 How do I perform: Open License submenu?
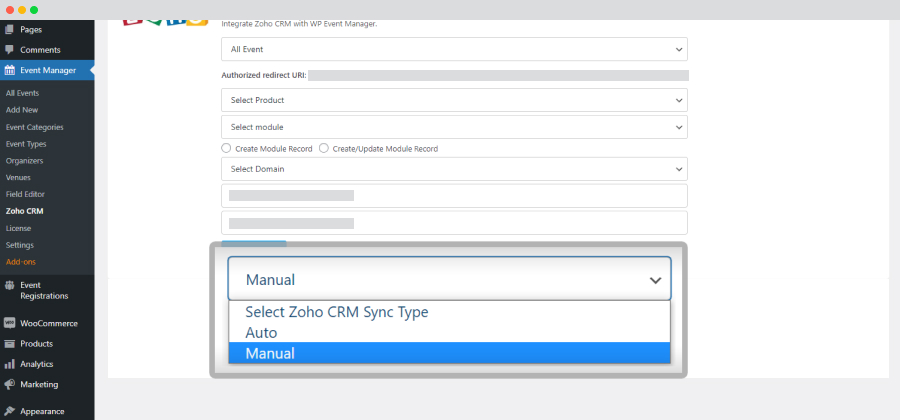pos(18,228)
